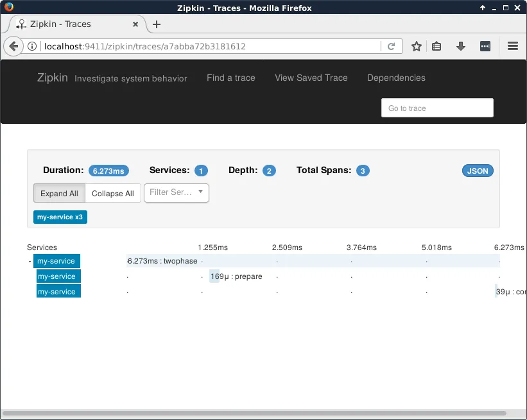The image size is (527, 420).
Task: Click the 1.255ms timeline label
Action: tap(212, 248)
